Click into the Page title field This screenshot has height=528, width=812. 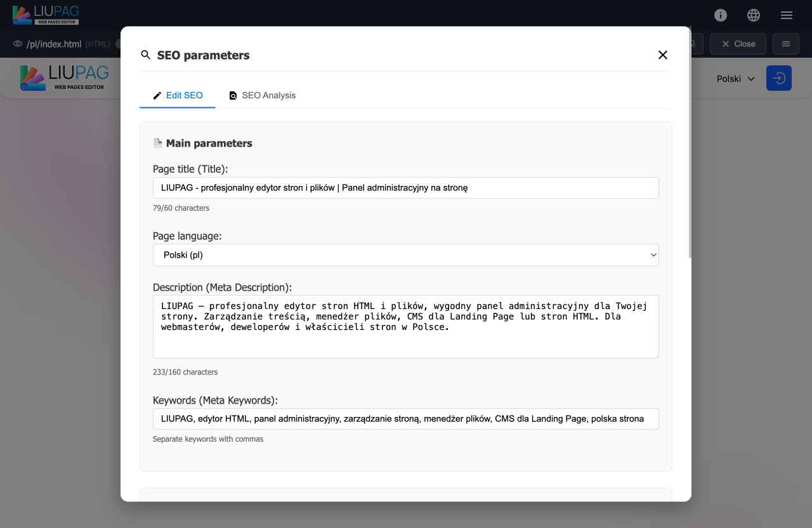click(405, 188)
